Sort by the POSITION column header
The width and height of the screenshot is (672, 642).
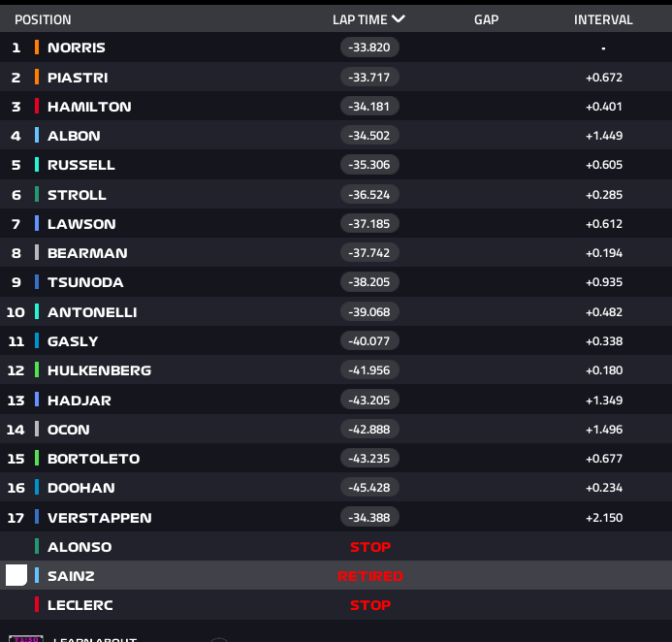pos(43,19)
